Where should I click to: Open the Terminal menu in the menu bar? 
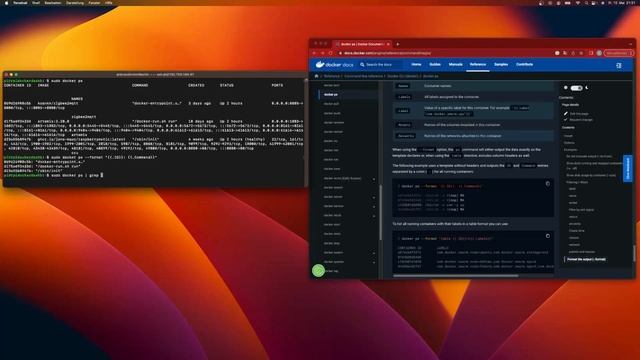[20, 3]
